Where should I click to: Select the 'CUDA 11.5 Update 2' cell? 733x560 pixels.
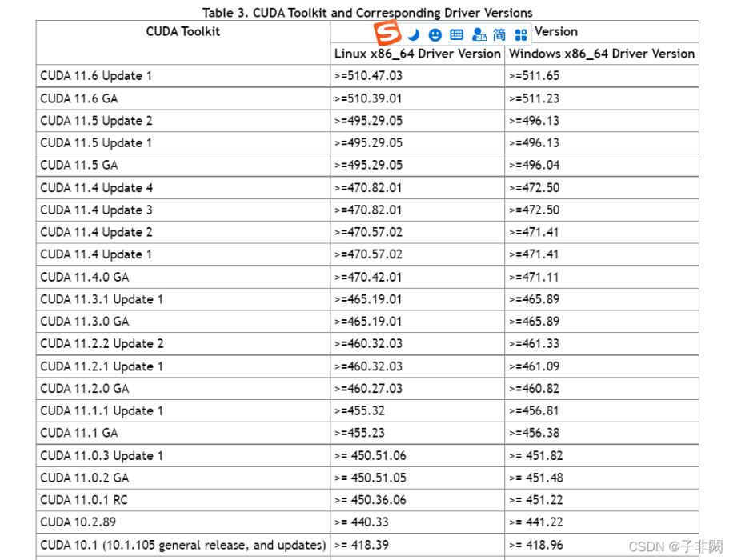pyautogui.click(x=182, y=121)
